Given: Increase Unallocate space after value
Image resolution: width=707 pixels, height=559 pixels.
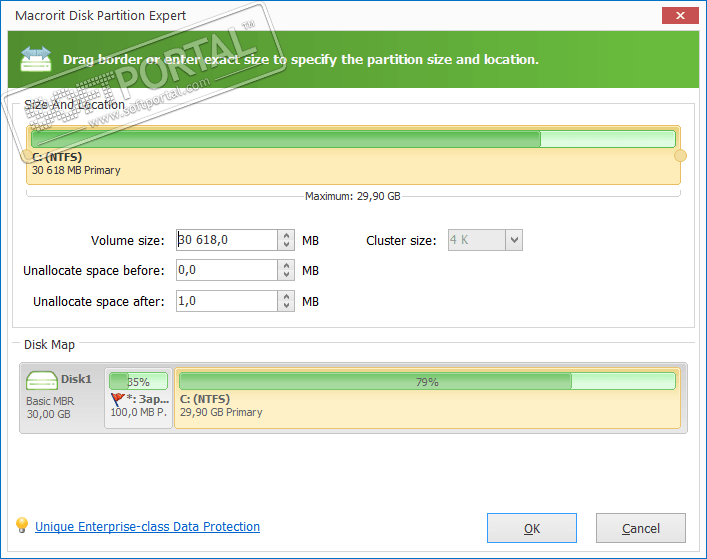Looking at the screenshot, I should [286, 296].
